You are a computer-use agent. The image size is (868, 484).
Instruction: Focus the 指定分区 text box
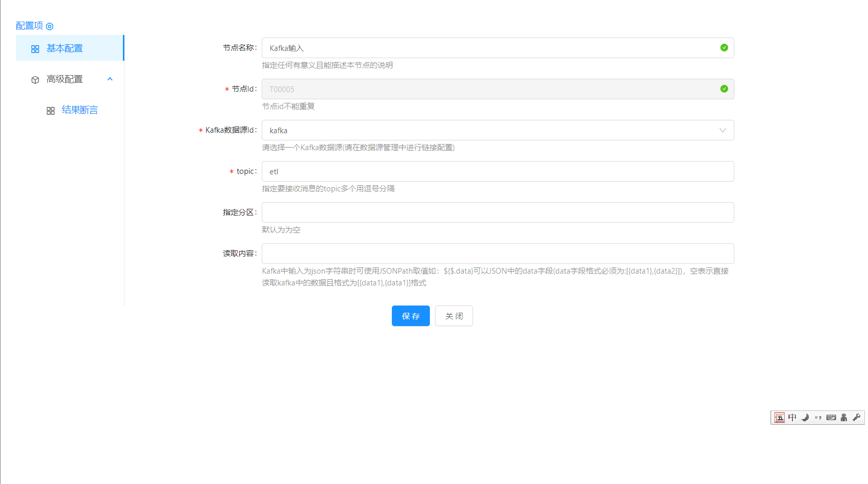[x=497, y=212]
